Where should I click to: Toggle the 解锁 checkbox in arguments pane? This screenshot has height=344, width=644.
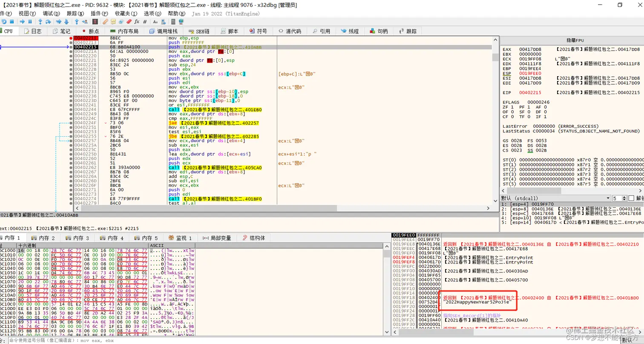tap(631, 198)
